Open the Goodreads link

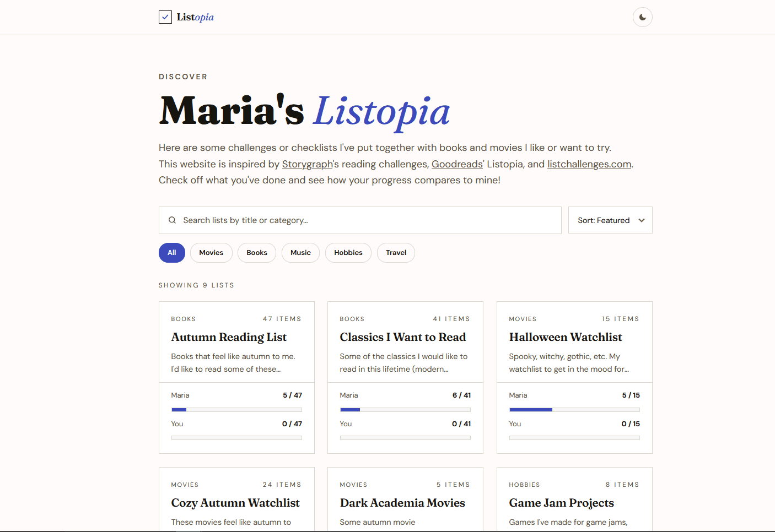click(x=457, y=164)
